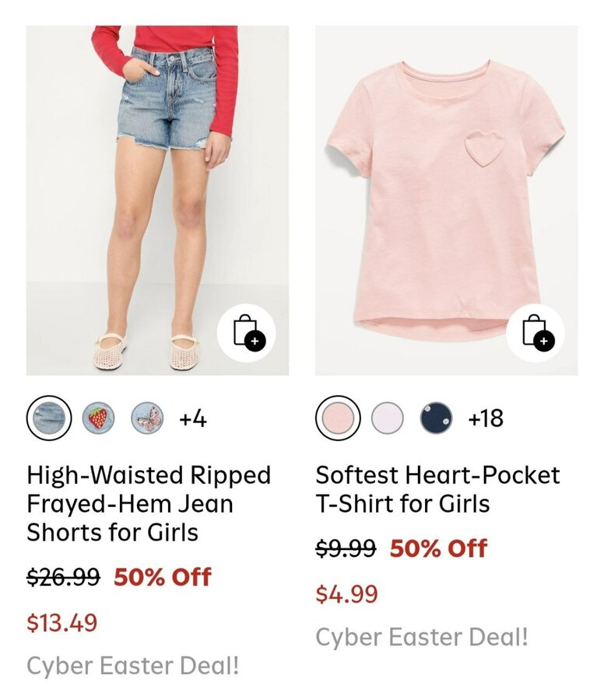This screenshot has width=604, height=700.
Task: Click the $13.49 sale price
Action: [62, 623]
